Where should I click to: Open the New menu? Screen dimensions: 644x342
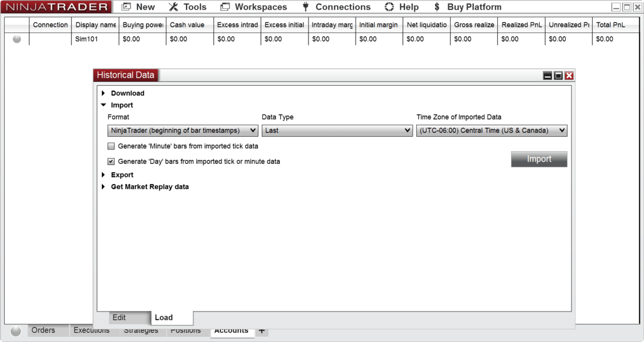(x=138, y=7)
